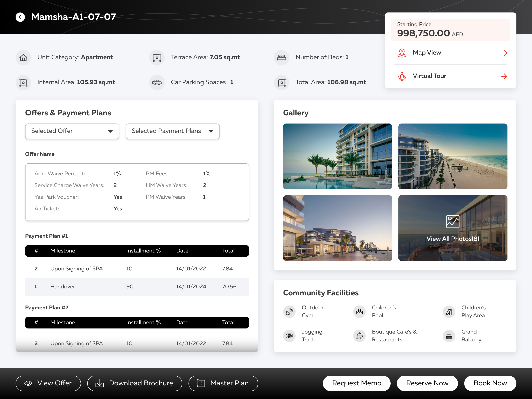The width and height of the screenshot is (532, 399).
Task: Click the Milestone header in Payment Plan #2
Action: tap(63, 322)
